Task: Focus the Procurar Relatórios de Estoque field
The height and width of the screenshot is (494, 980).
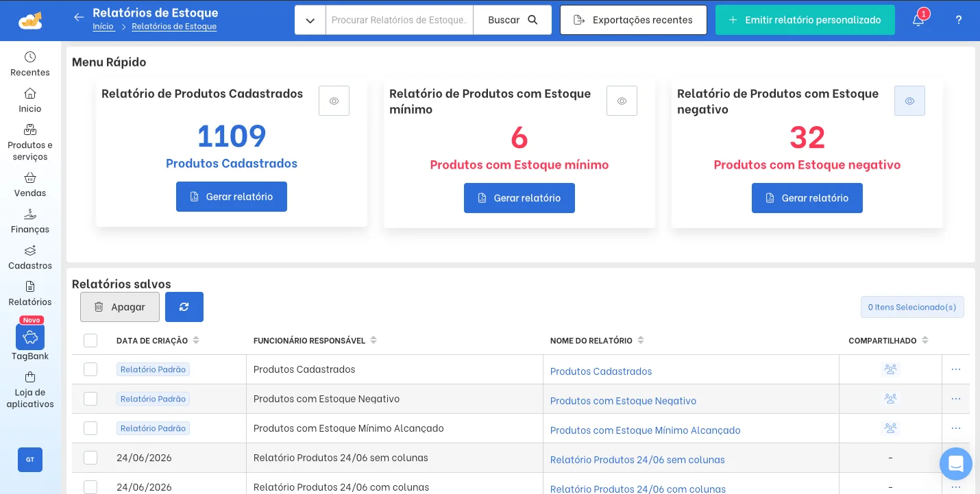Action: coord(400,20)
